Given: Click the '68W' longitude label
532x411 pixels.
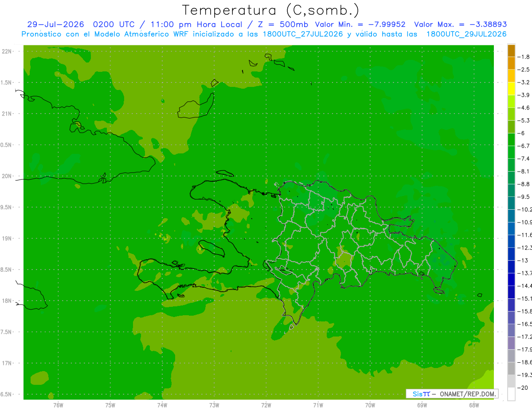Looking at the screenshot, I should pyautogui.click(x=474, y=405).
